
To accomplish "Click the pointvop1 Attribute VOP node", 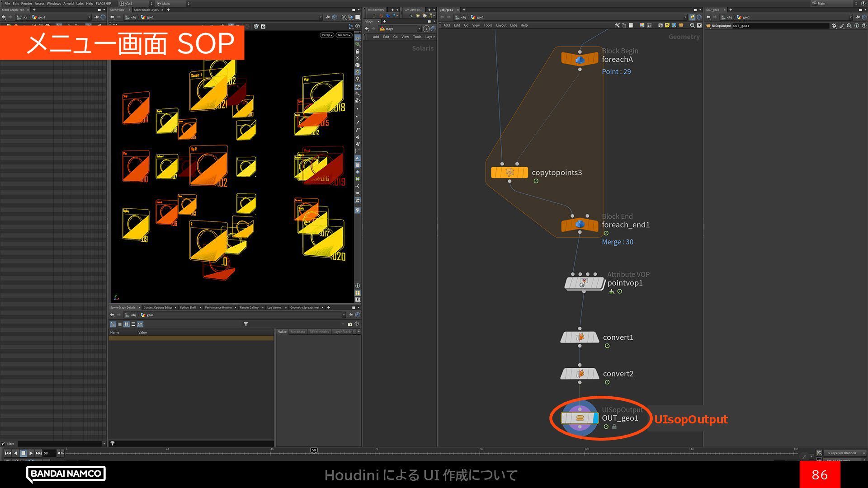I will pyautogui.click(x=584, y=283).
